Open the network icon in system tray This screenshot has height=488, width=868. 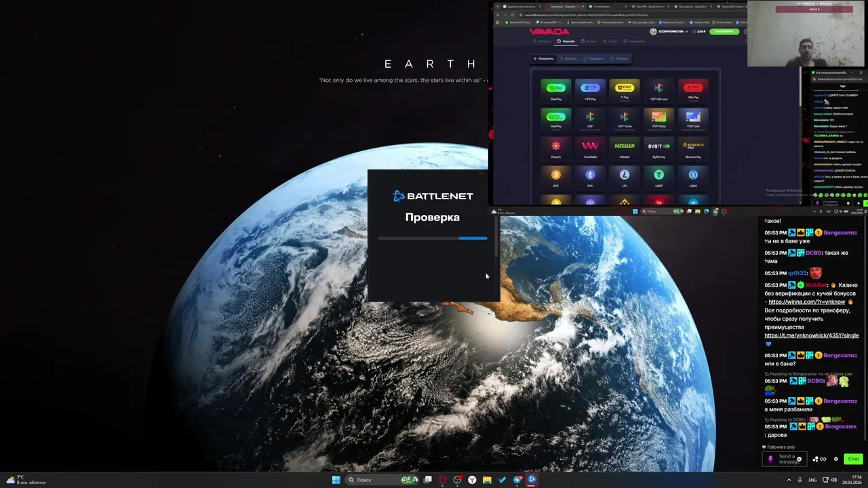[x=825, y=480]
